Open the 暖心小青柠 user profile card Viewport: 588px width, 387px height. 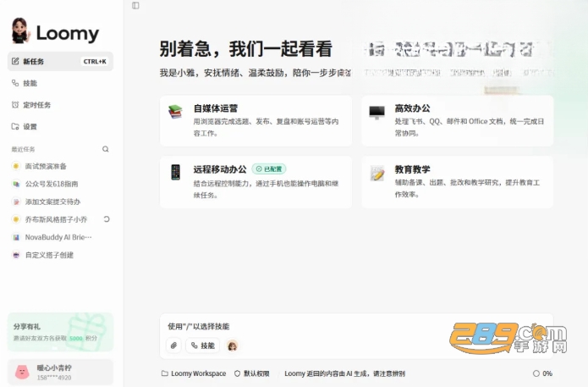(60, 373)
